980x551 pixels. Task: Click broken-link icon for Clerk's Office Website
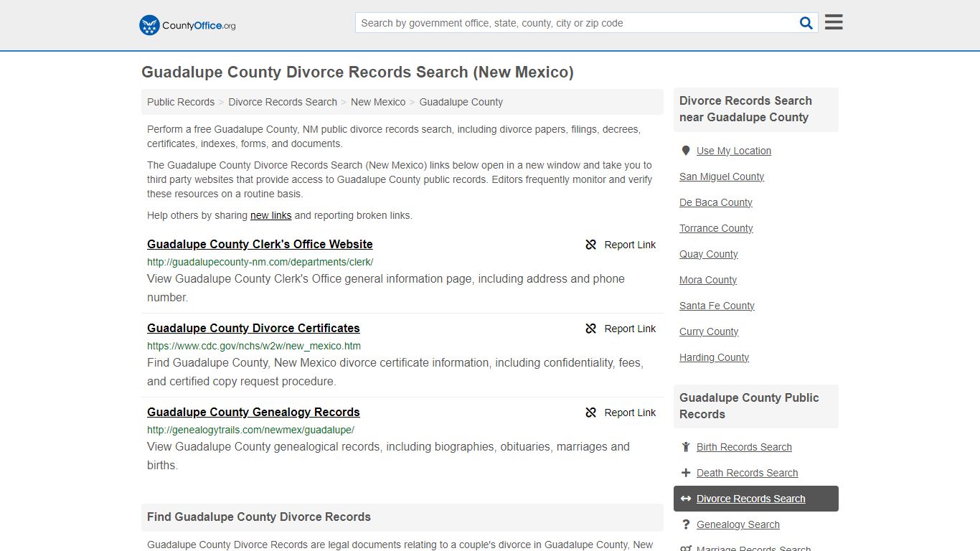pyautogui.click(x=591, y=245)
